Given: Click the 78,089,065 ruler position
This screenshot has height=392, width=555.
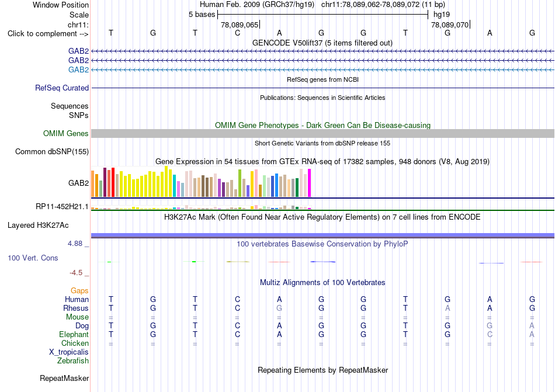Looking at the screenshot, I should [x=240, y=25].
